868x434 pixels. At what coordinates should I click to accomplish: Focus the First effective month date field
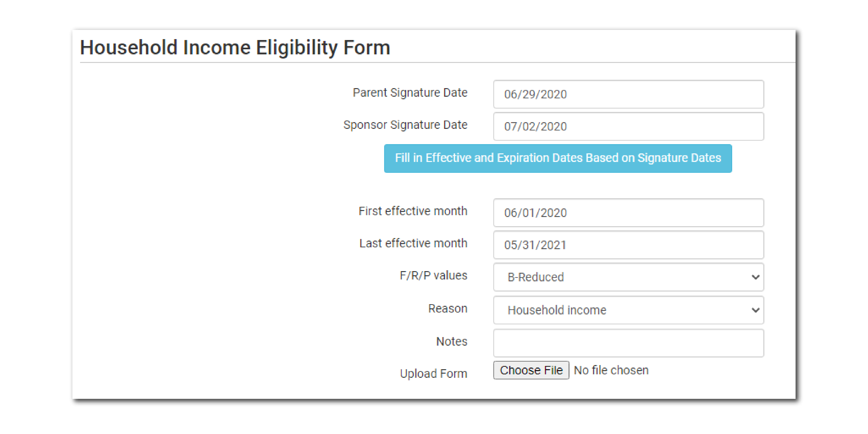[628, 213]
